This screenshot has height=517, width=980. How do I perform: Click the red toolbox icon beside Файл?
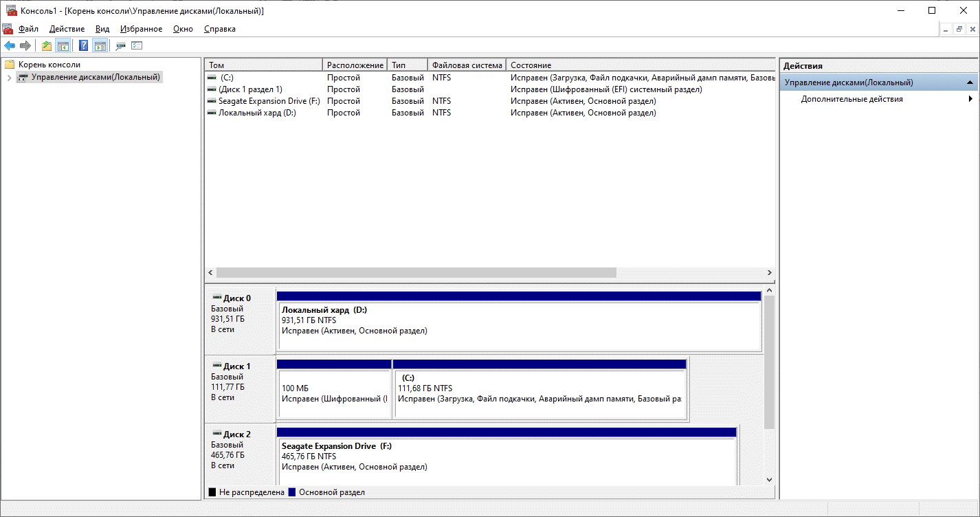tap(8, 29)
